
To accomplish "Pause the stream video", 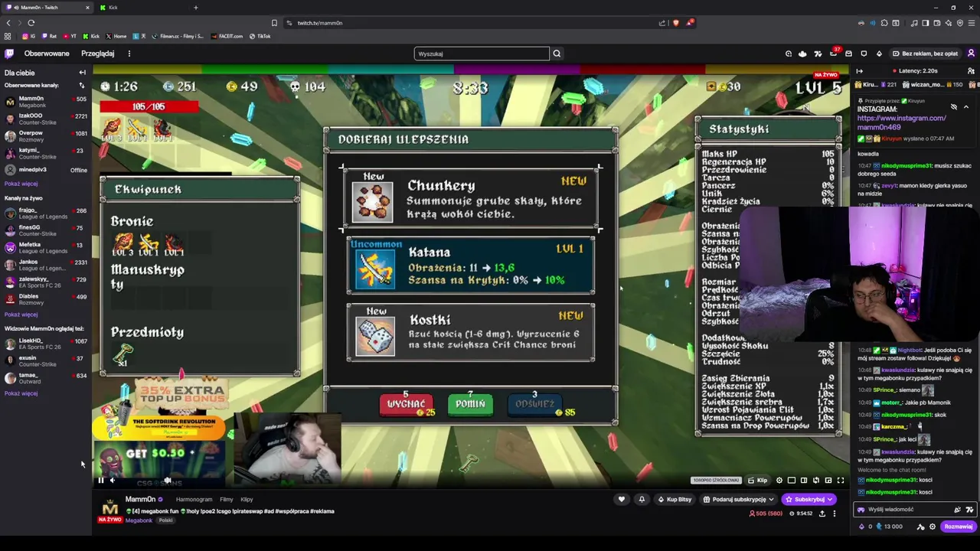I will point(100,481).
